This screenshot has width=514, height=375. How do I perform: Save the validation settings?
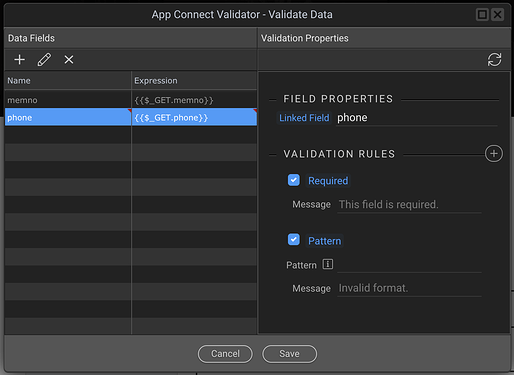(x=289, y=354)
